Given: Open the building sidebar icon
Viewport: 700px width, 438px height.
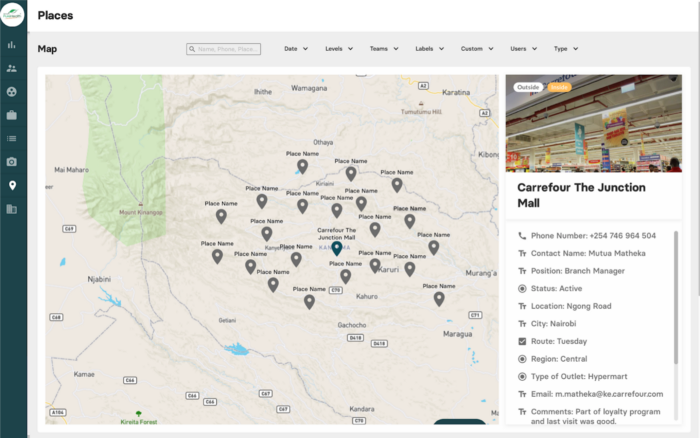Looking at the screenshot, I should coord(12,209).
